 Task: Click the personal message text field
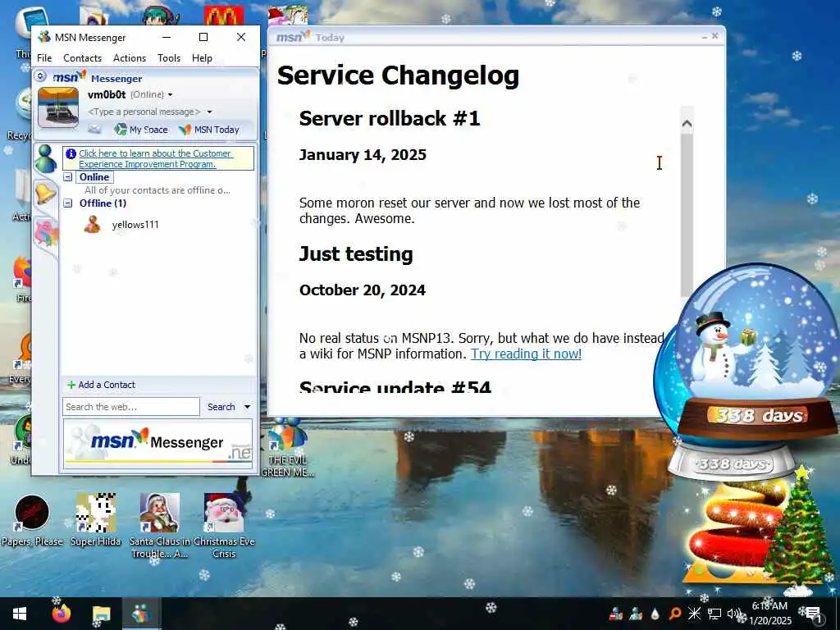pyautogui.click(x=144, y=112)
